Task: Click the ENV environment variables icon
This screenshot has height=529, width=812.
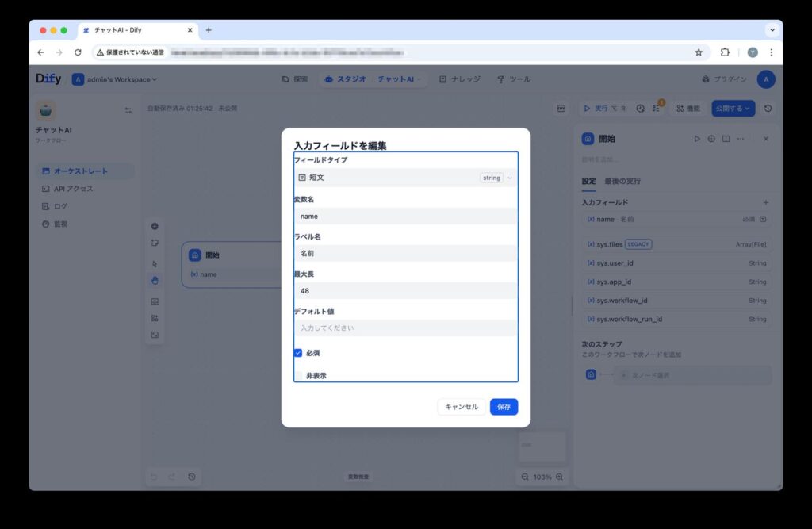Action: pyautogui.click(x=561, y=108)
